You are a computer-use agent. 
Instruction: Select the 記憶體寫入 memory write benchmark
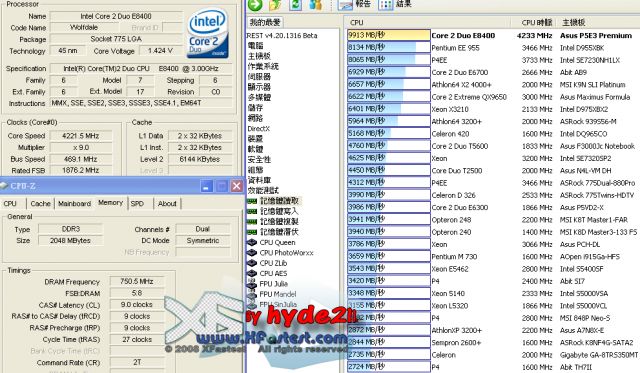point(280,211)
